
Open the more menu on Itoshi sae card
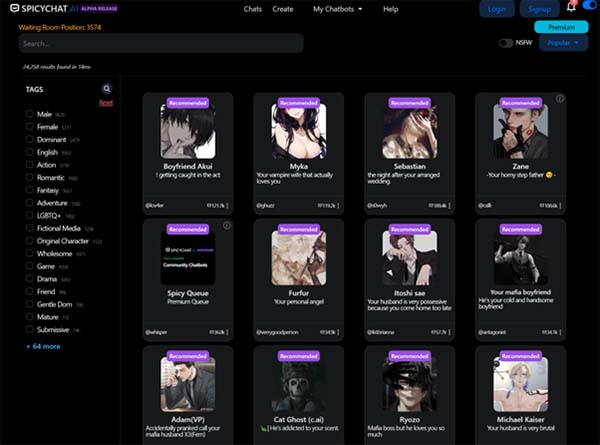[449, 332]
